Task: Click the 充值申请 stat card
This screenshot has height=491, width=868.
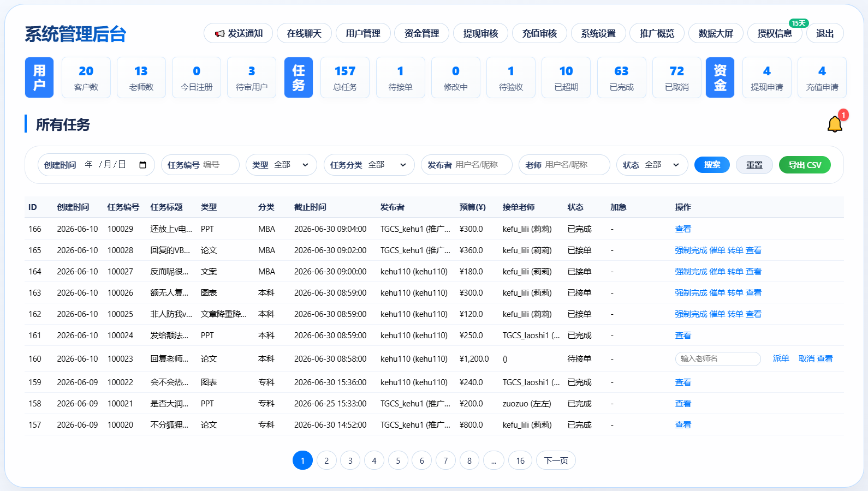Action: 822,77
